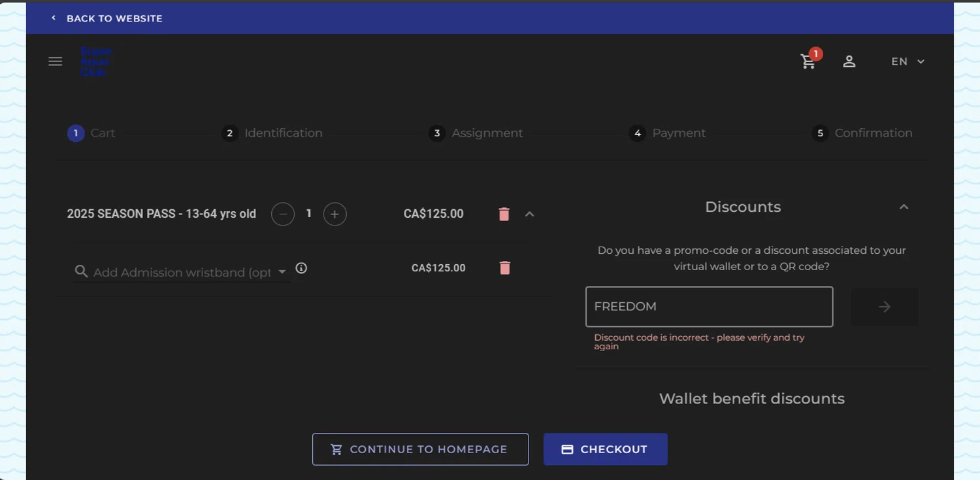980x480 pixels.
Task: Collapse the Discounts section
Action: (904, 207)
